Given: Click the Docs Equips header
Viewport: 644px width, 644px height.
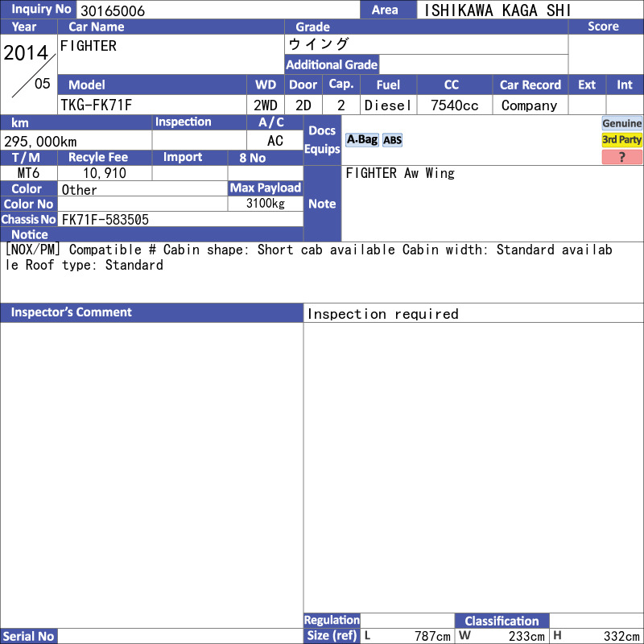Looking at the screenshot, I should (x=322, y=139).
